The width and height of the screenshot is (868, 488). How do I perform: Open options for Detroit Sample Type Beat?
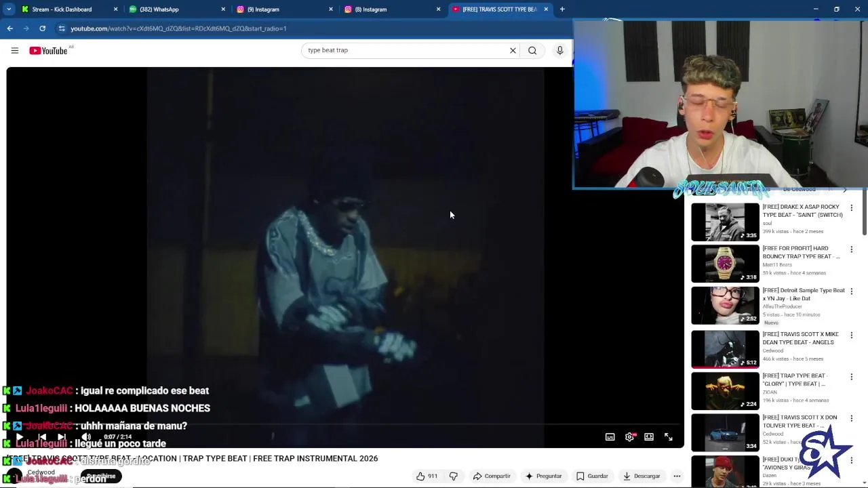[851, 291]
